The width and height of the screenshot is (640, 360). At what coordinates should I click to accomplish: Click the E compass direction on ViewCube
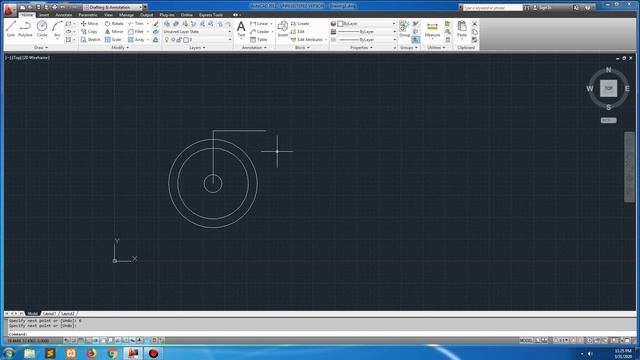(x=627, y=88)
